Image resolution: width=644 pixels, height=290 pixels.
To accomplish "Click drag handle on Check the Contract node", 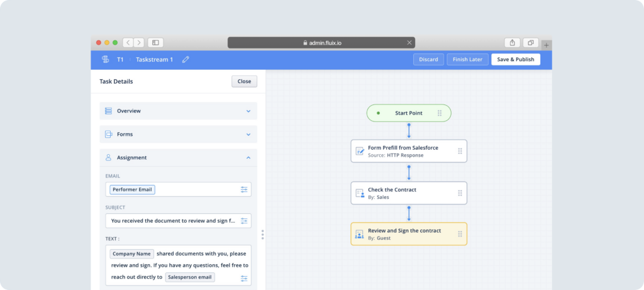I will coord(460,193).
